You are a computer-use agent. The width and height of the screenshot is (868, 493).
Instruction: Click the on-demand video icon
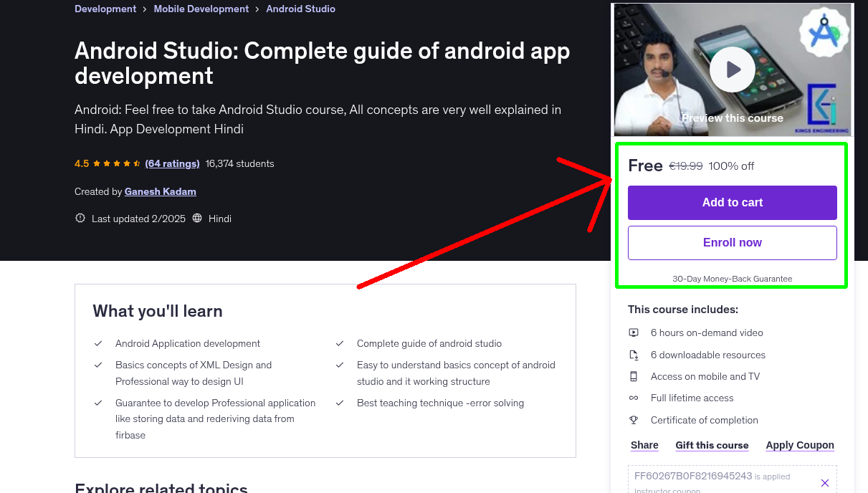click(x=635, y=332)
